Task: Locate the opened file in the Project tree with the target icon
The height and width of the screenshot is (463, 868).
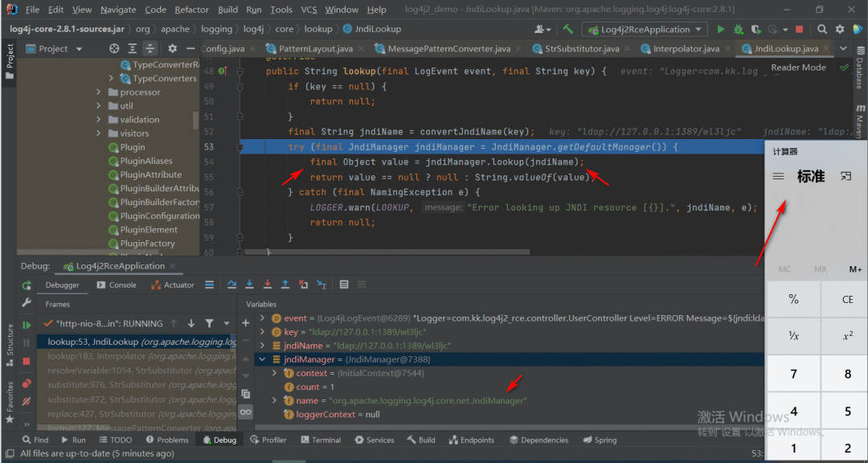Action: [x=114, y=49]
